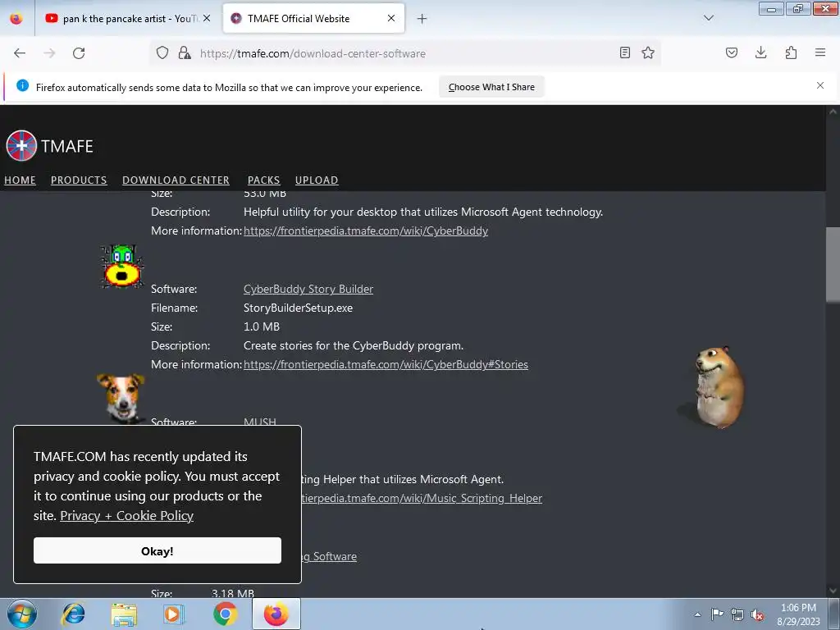Viewport: 840px width, 630px height.
Task: Click the Show desktop strip on taskbar
Action: tap(834, 614)
